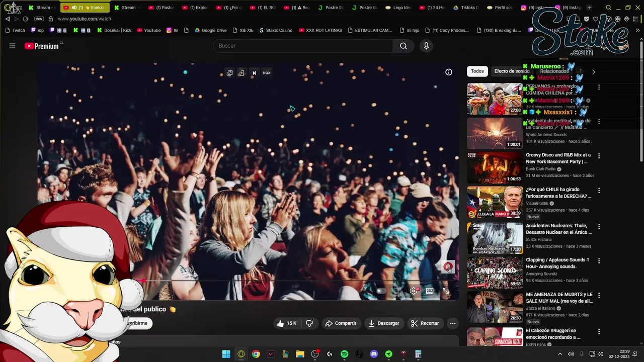Select the Relacionados filter chip
Screen dimensions: 644x362
(x=554, y=71)
